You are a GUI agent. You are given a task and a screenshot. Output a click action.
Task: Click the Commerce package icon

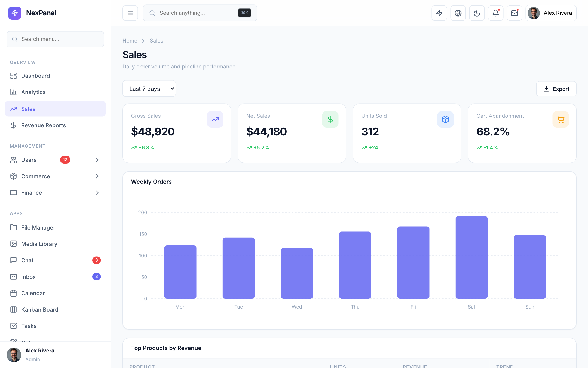[13, 176]
